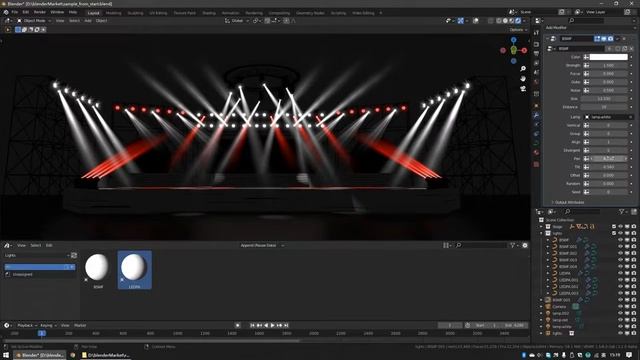Collapse the lights collection in outliner
The width and height of the screenshot is (640, 360).
(542, 233)
